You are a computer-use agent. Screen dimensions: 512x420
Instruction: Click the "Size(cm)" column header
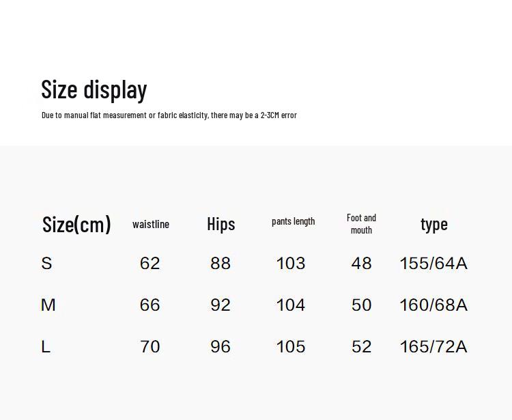(76, 224)
